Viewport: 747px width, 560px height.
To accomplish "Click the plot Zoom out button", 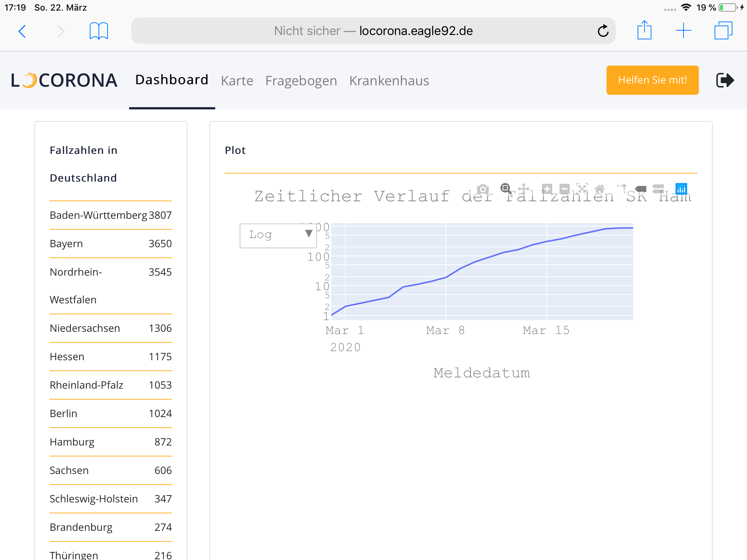I will 564,189.
